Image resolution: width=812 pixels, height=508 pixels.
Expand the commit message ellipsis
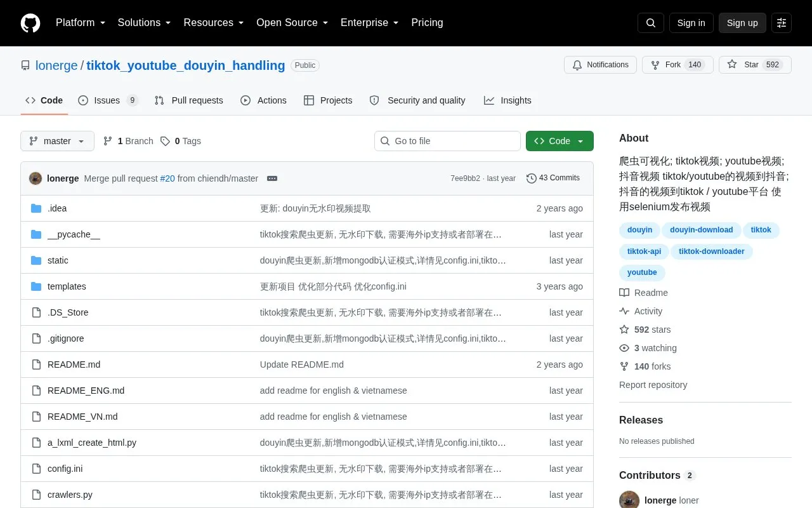coord(272,178)
